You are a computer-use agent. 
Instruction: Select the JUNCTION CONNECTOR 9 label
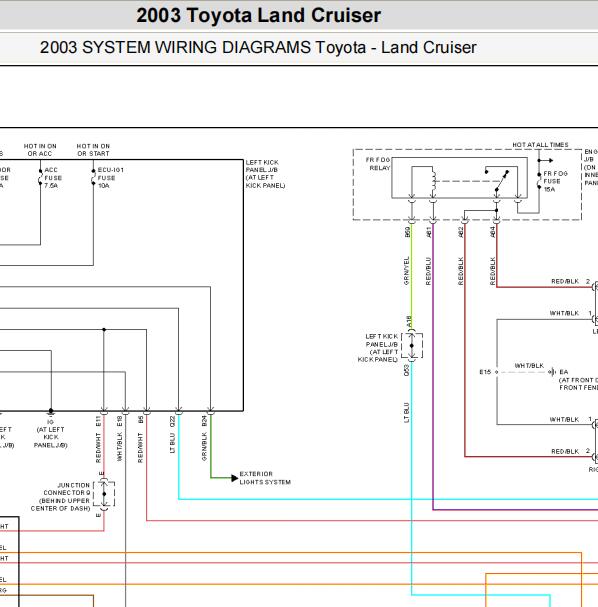click(60, 497)
